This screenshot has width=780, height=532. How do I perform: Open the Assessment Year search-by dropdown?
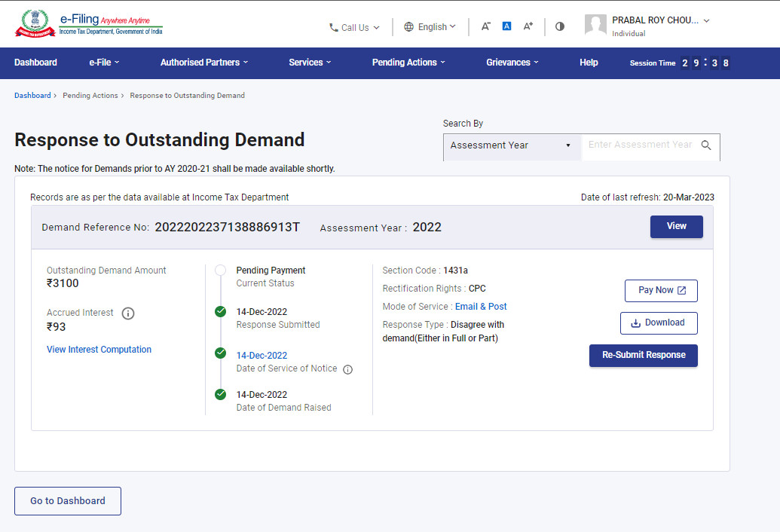tap(512, 145)
